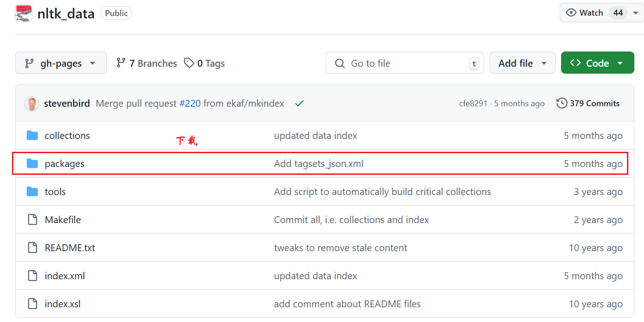The height and width of the screenshot is (322, 644).
Task: Click the Makefile file icon
Action: click(32, 219)
